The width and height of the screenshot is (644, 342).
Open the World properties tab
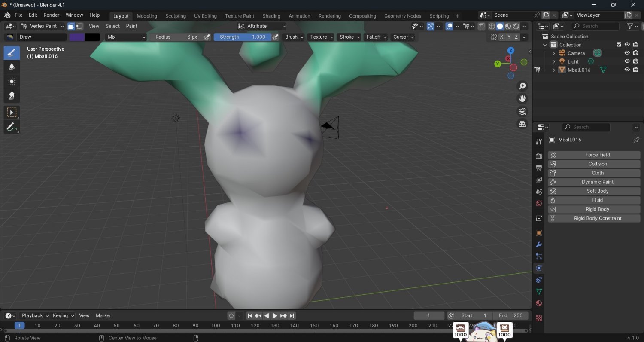point(539,203)
